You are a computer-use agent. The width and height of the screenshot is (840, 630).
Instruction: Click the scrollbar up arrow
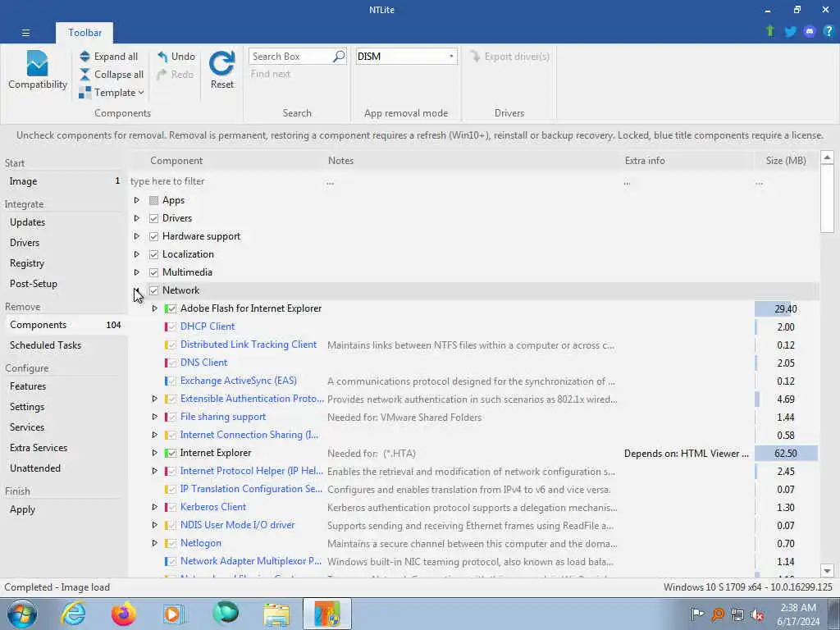(827, 157)
